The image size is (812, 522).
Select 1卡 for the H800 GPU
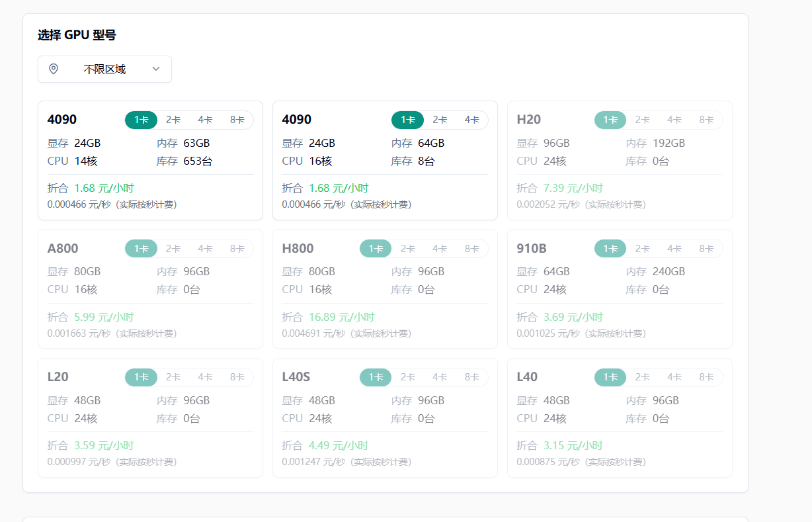(x=376, y=249)
